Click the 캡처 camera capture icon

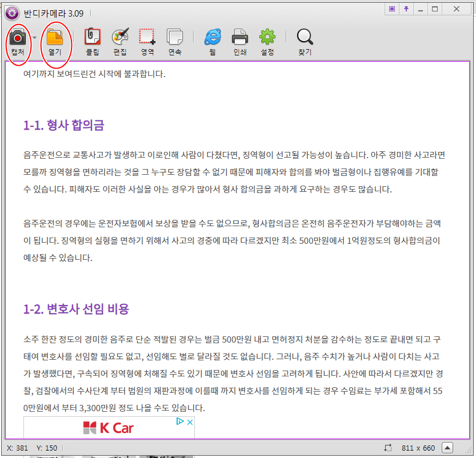18,38
